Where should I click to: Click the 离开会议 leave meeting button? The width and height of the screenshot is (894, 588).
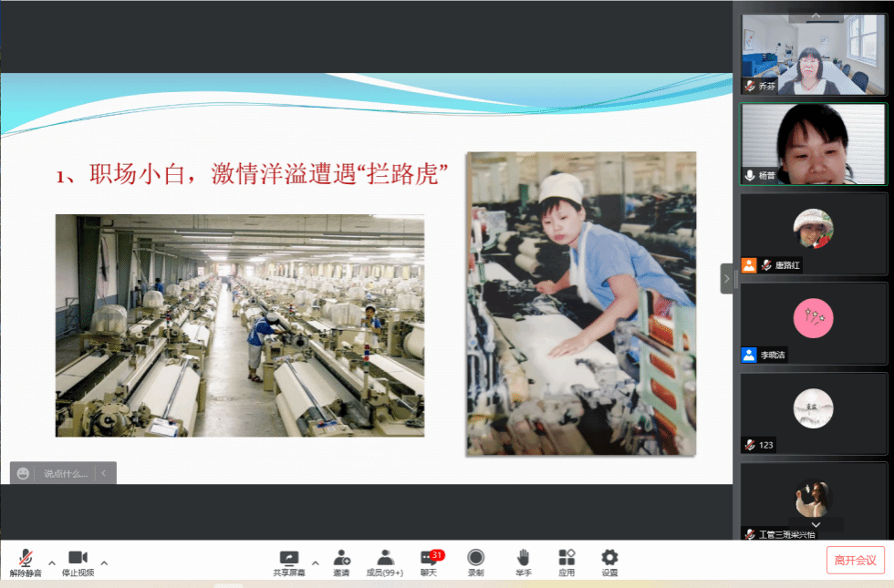point(855,560)
